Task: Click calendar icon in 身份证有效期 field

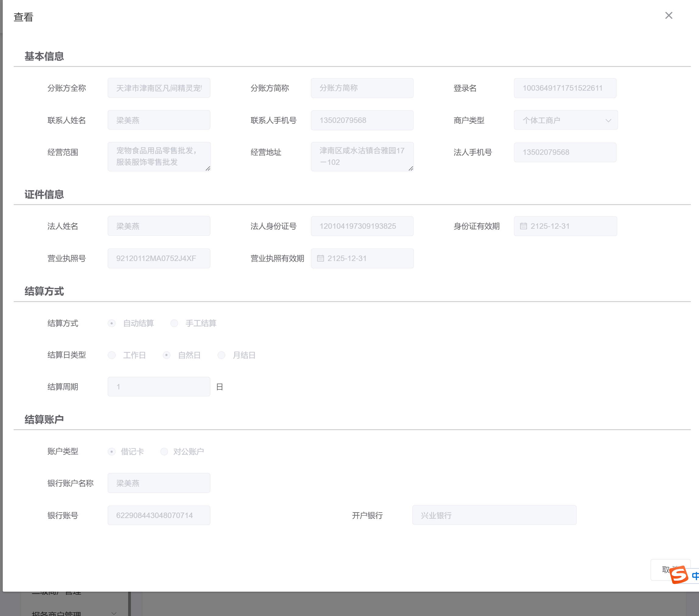Action: coord(523,226)
